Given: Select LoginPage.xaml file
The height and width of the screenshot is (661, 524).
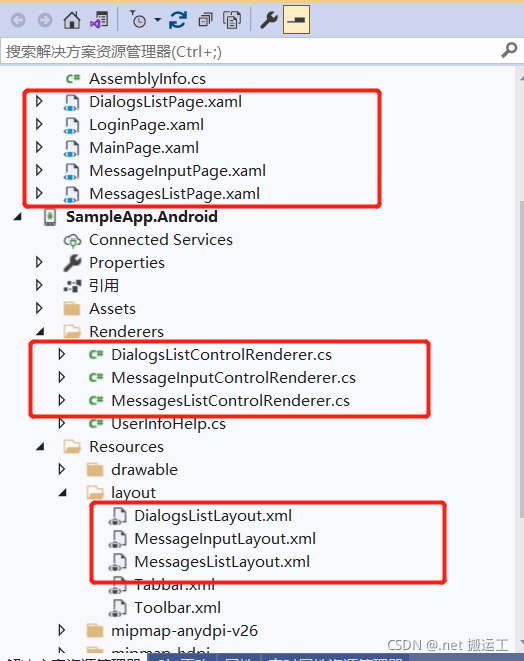Looking at the screenshot, I should 146,125.
